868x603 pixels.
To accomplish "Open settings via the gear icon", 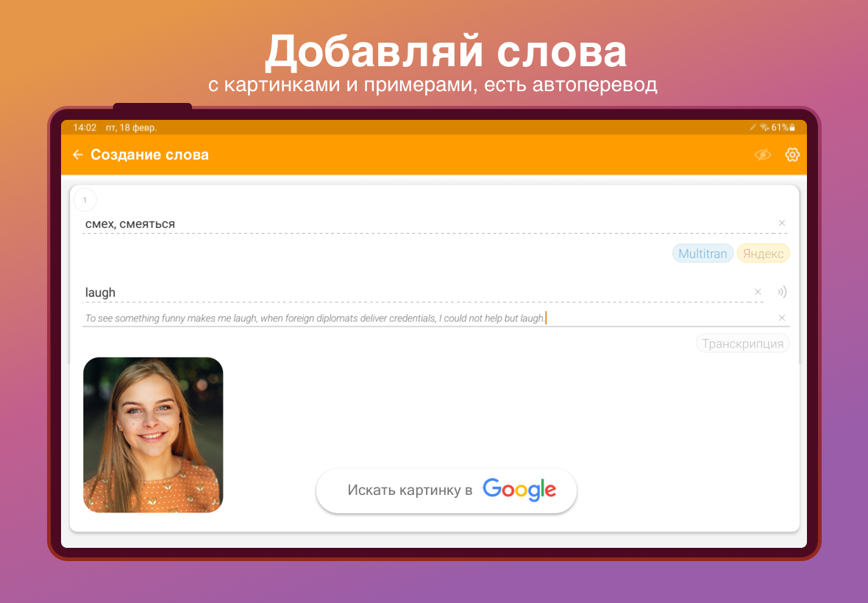I will [792, 155].
